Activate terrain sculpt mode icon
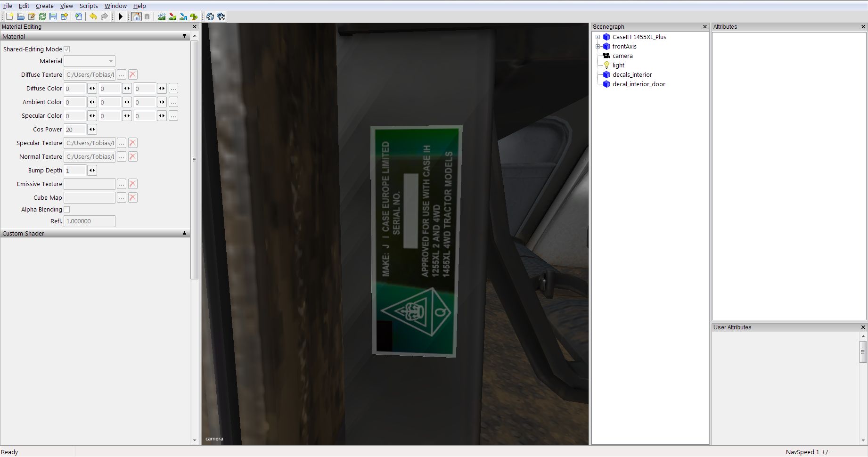 (x=162, y=16)
